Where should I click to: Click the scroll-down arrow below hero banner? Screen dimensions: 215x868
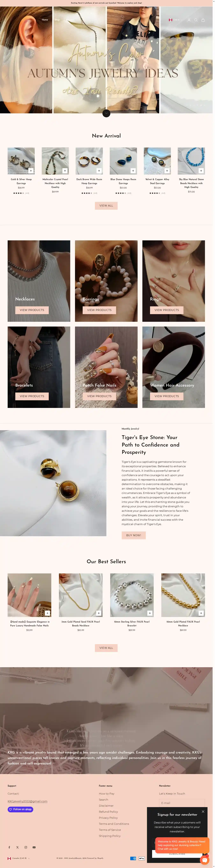click(106, 113)
